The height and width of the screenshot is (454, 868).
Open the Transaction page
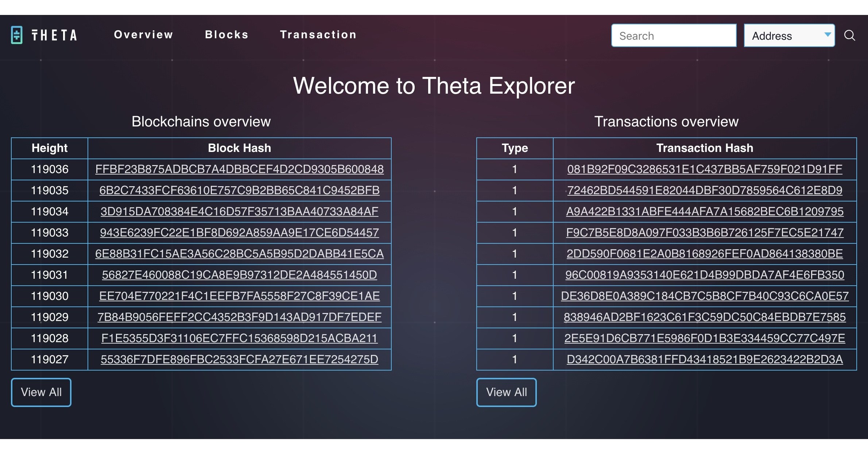coord(318,35)
